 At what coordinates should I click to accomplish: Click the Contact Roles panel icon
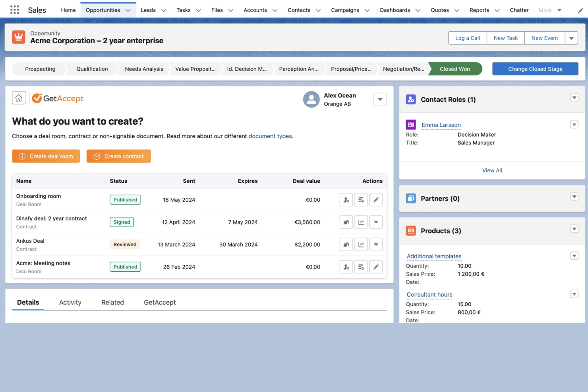coord(410,99)
